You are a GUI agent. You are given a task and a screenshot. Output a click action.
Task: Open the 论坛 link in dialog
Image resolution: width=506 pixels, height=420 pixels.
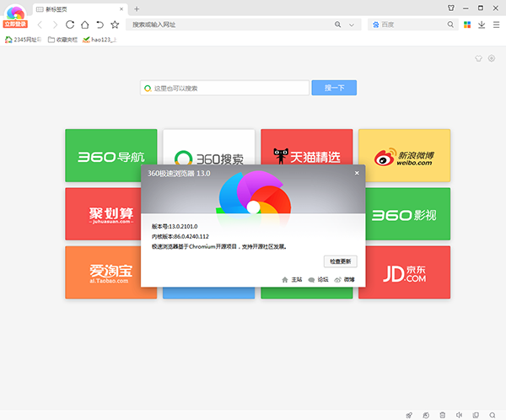point(318,279)
